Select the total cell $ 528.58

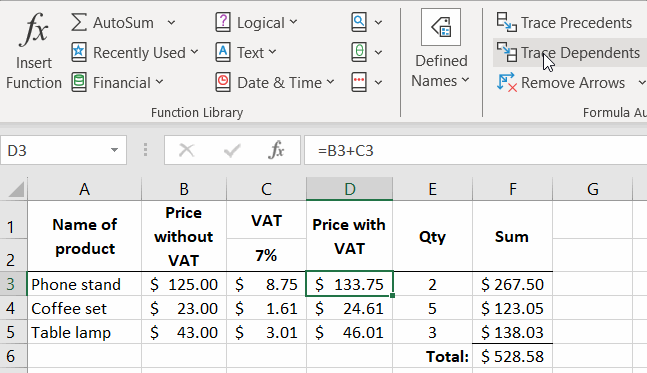pyautogui.click(x=512, y=356)
